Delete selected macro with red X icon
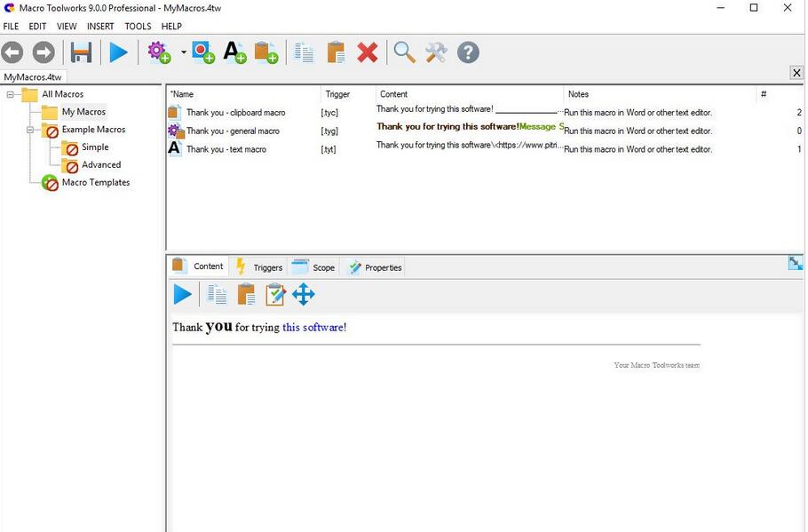The width and height of the screenshot is (808, 532). (x=368, y=52)
